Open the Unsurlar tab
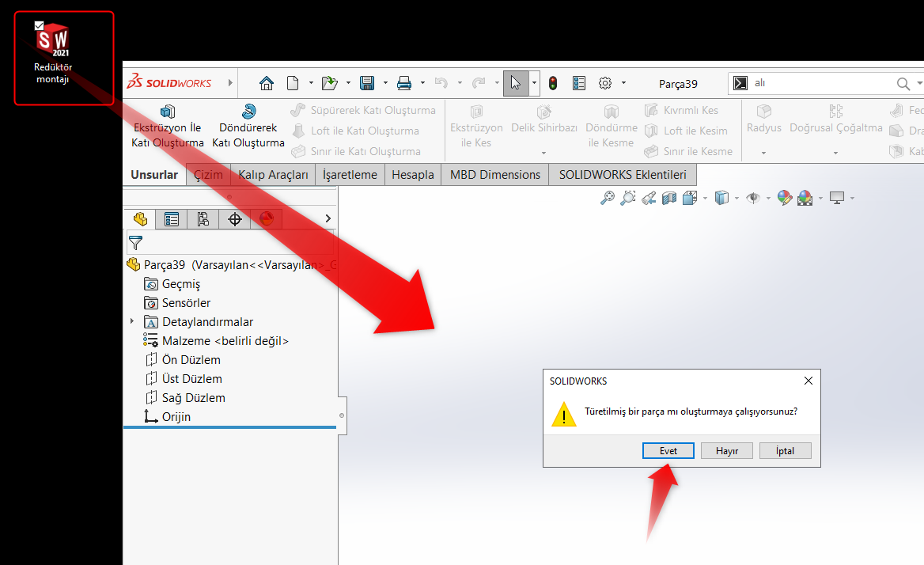Screen dimensions: 924x565 click(154, 174)
